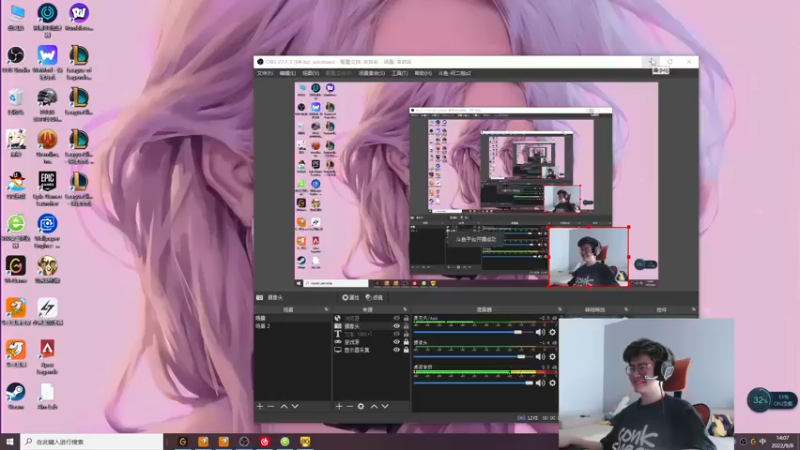
Task: Open the Scene Collection menu in OBS
Action: (371, 73)
